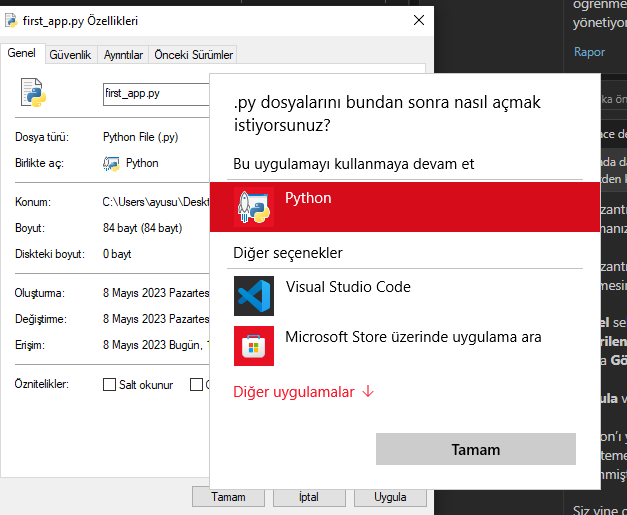627x515 pixels.
Task: Click the Diskteki boyut 0 bayt value
Action: coord(117,254)
